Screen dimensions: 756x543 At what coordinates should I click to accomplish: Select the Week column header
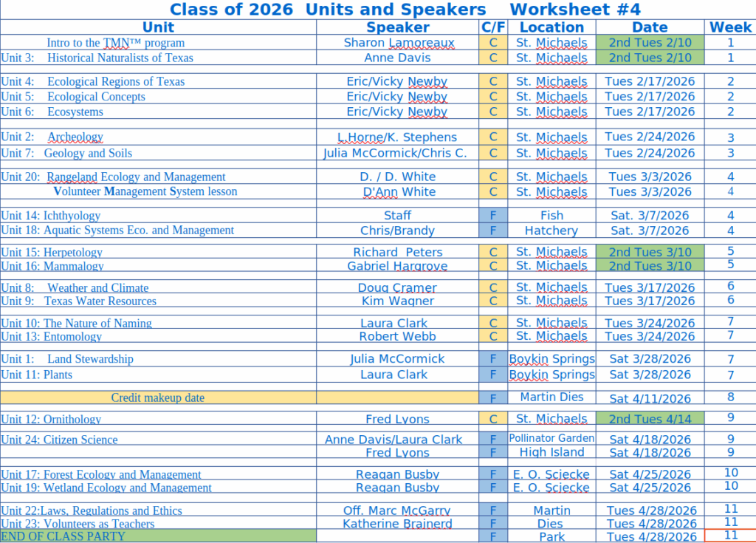point(730,27)
